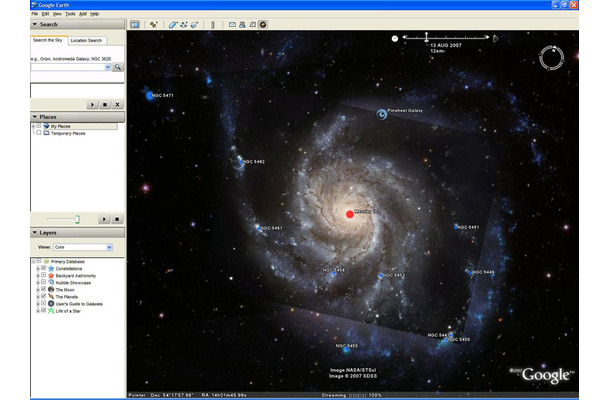Play the Places tour

pos(103,219)
